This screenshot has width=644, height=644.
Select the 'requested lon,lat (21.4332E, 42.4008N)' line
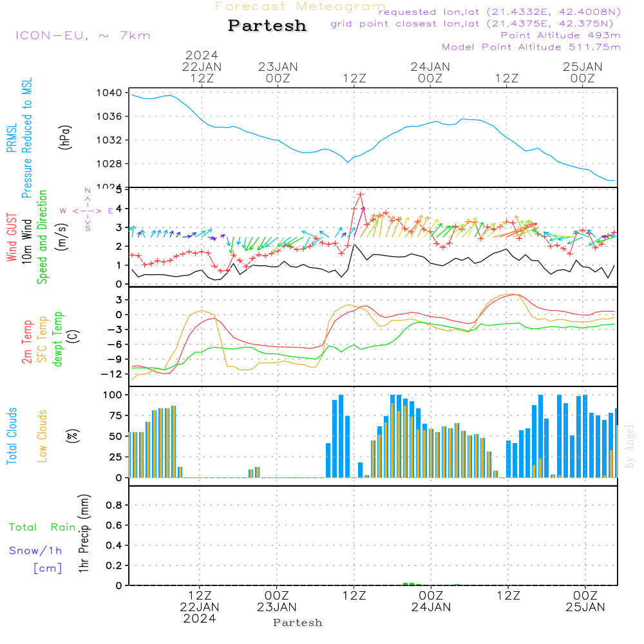pos(500,12)
